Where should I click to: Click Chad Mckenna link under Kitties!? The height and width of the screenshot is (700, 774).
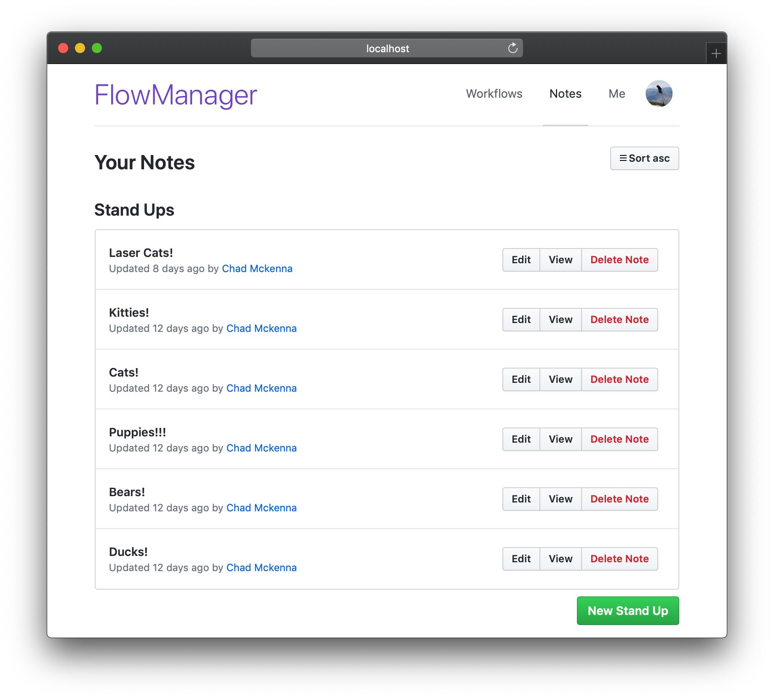click(261, 328)
